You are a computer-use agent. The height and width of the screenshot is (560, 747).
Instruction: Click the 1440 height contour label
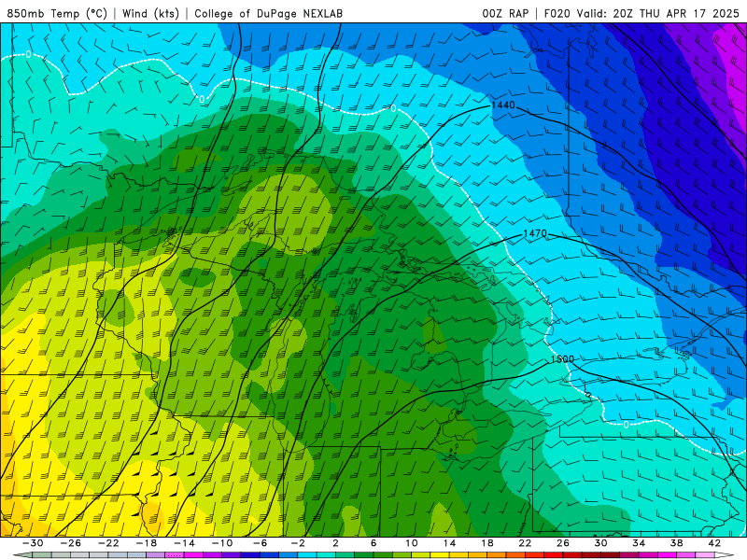tap(503, 105)
